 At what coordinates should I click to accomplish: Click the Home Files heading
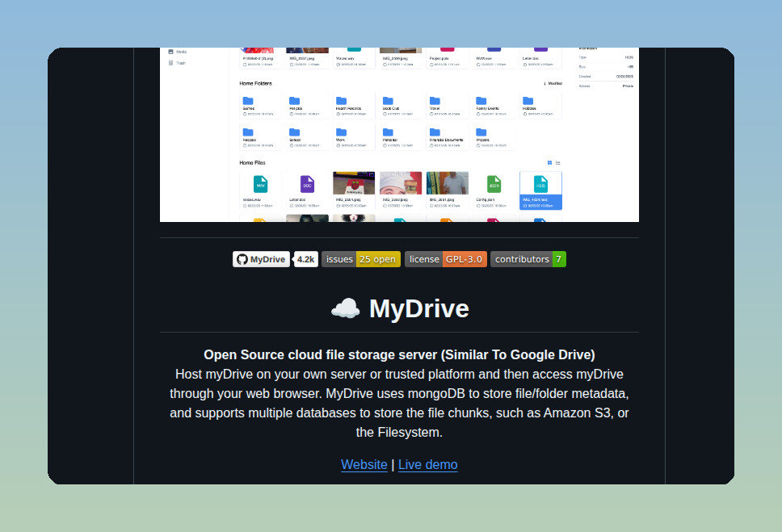pyautogui.click(x=252, y=163)
